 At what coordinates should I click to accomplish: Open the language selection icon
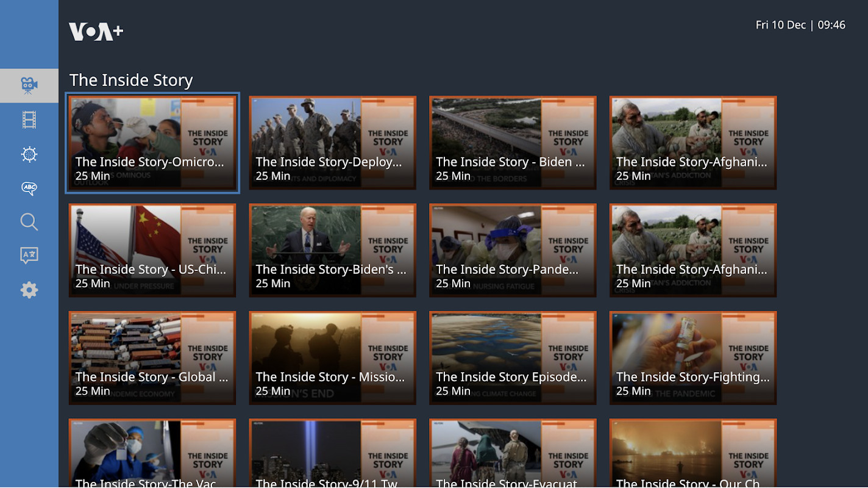tap(29, 256)
